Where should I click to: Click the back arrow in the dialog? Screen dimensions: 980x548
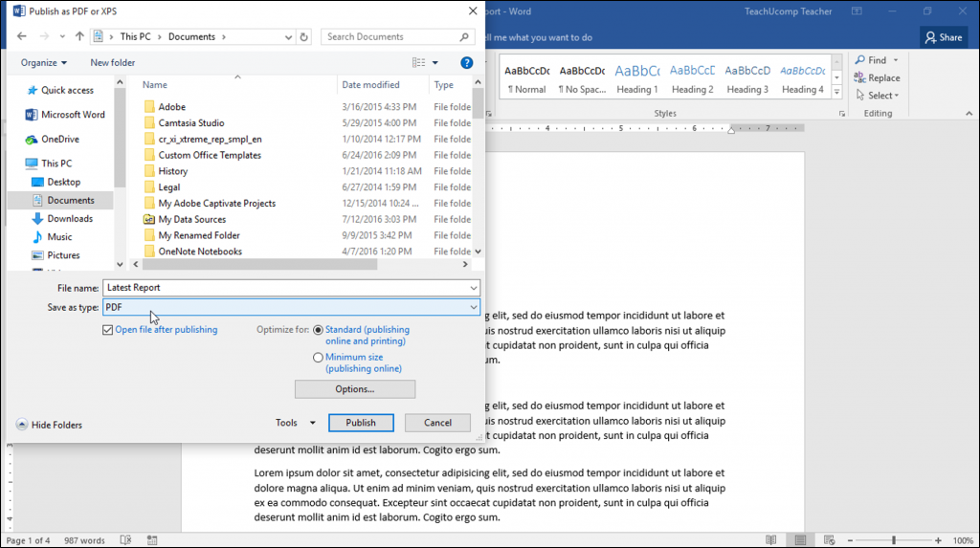[21, 37]
